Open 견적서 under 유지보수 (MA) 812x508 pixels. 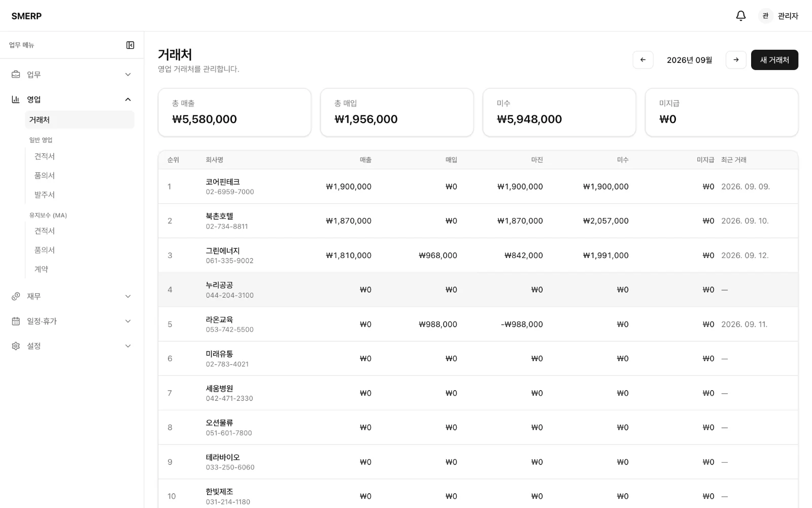tap(44, 231)
